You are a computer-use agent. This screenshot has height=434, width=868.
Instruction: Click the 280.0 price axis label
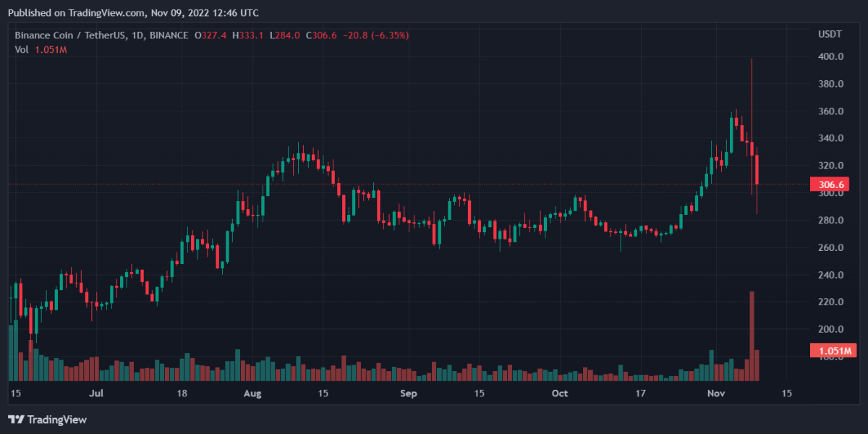[830, 221]
